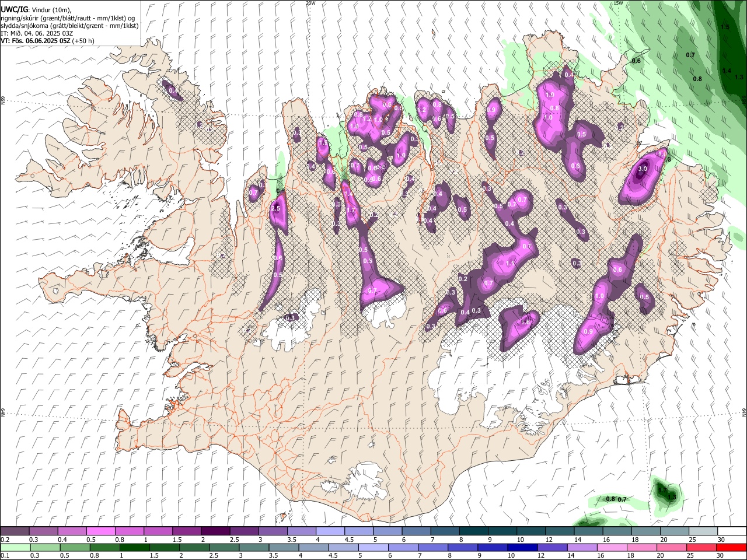Click the upper legend swatch between 1.5 and 2
The height and width of the screenshot is (560, 747).
click(186, 531)
